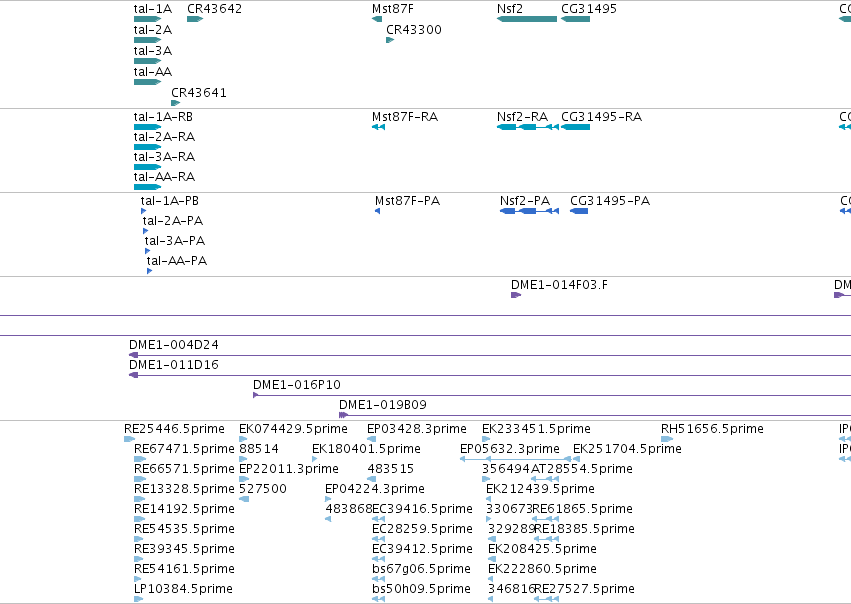Click the tal-AA-RA transcript label
Viewport: 851px width, 604px height.
click(x=164, y=177)
